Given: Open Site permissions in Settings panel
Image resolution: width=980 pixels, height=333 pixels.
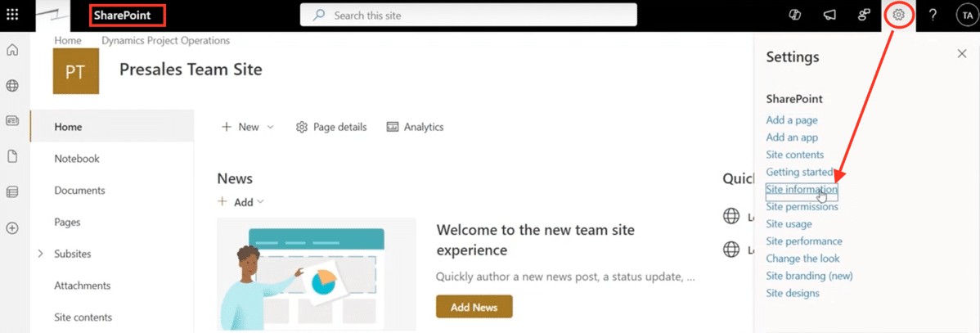Looking at the screenshot, I should coord(802,207).
